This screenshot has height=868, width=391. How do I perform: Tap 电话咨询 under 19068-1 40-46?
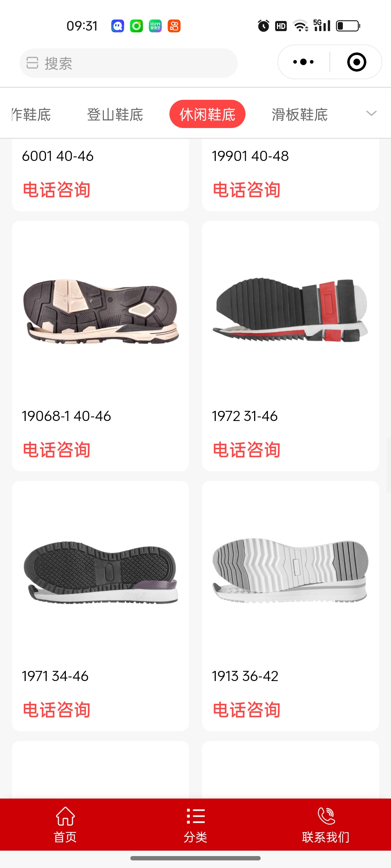56,450
